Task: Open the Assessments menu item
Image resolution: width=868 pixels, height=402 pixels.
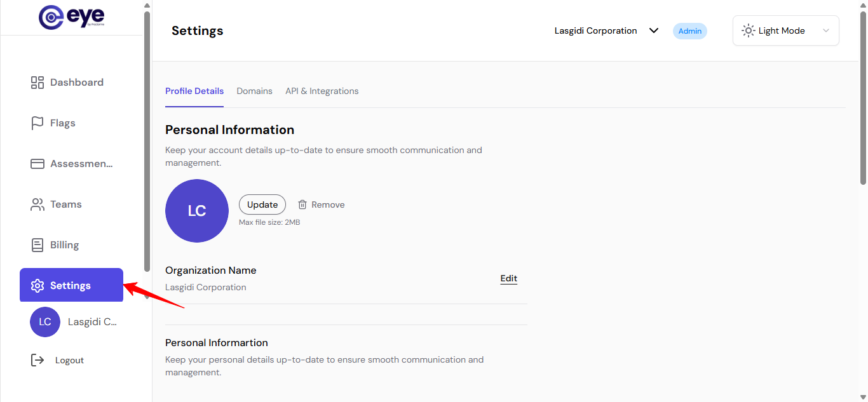Action: point(71,164)
